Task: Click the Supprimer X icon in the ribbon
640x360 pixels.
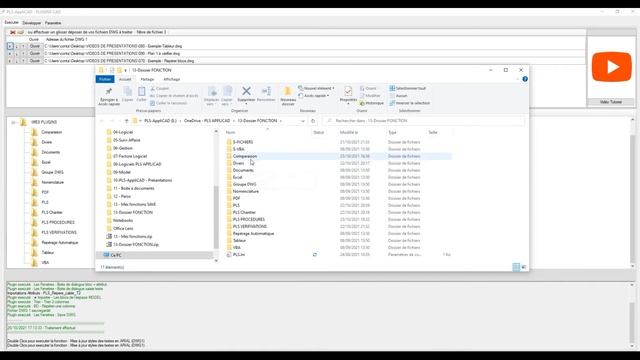Action: [246, 91]
